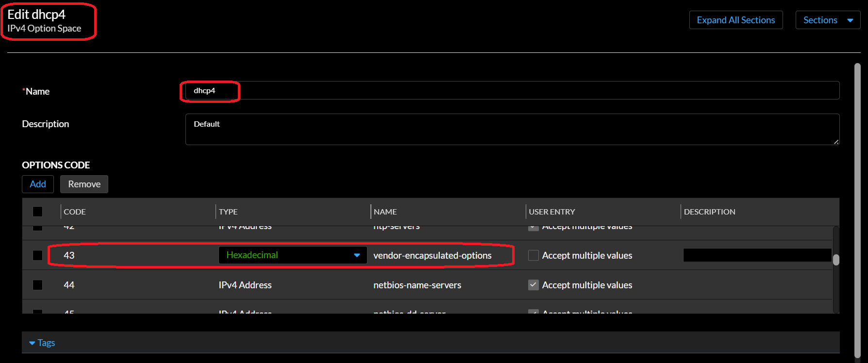Toggle the select-all checkbox in table header

coord(37,212)
